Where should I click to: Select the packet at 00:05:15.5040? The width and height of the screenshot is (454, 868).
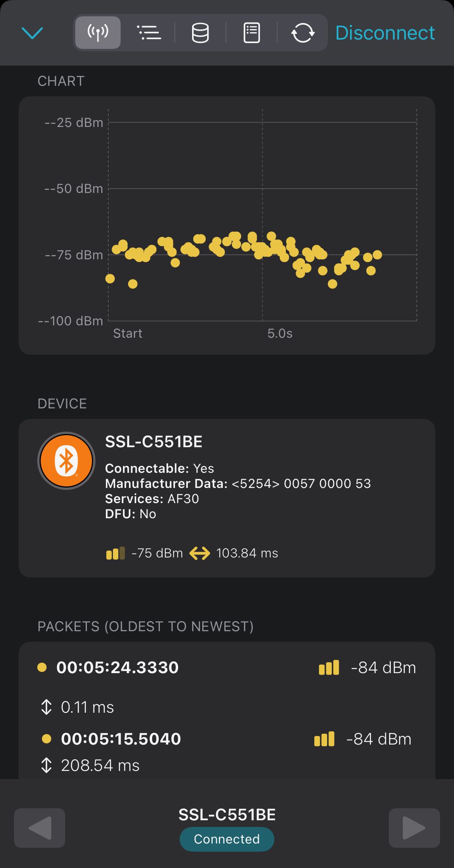[x=121, y=739]
